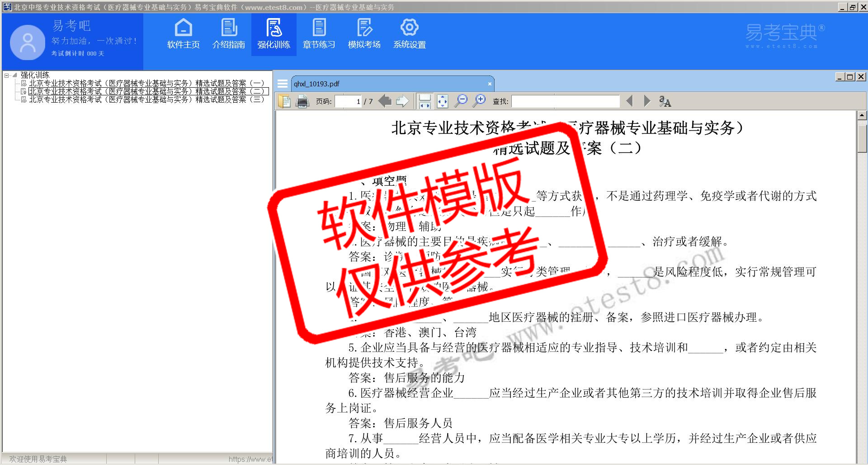Toggle fit-page view mode
The image size is (868, 465).
pos(442,101)
